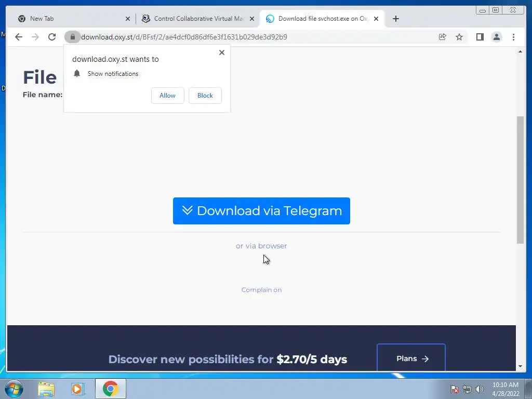Bookmark this page with the star icon
Viewport: 532px width, 399px height.
point(459,37)
